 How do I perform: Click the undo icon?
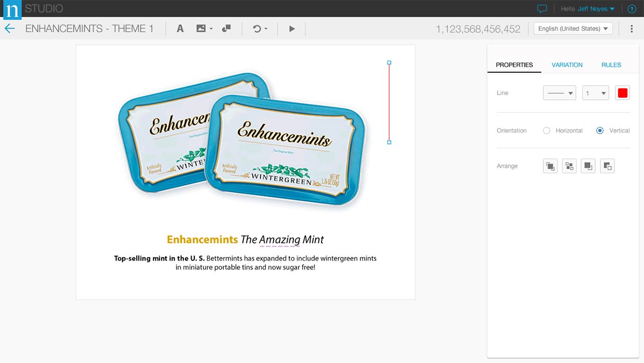point(257,29)
